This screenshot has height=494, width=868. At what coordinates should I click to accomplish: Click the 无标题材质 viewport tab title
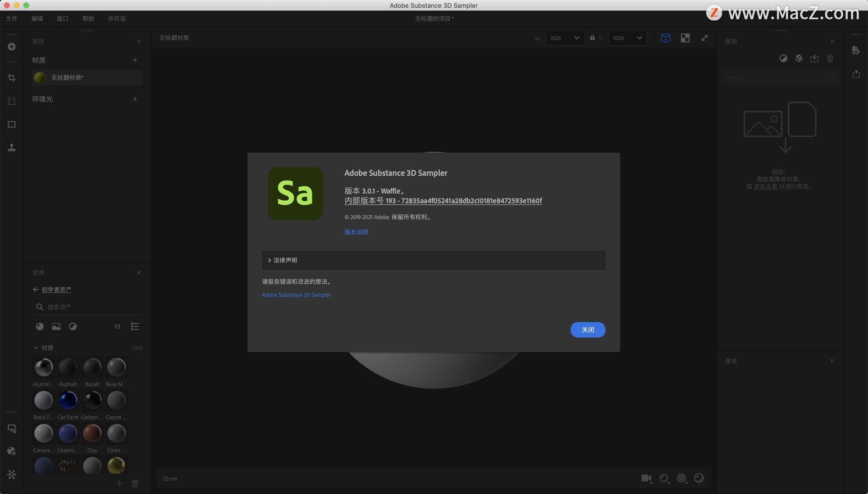coord(174,38)
